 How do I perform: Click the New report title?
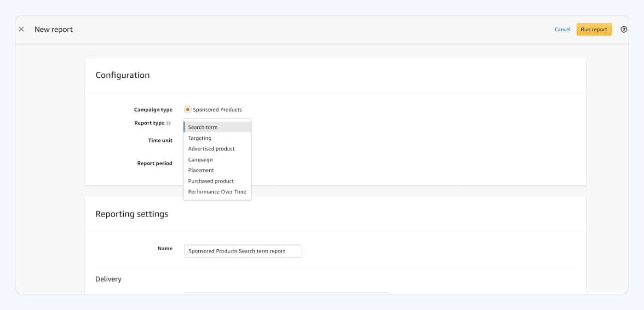coord(53,29)
